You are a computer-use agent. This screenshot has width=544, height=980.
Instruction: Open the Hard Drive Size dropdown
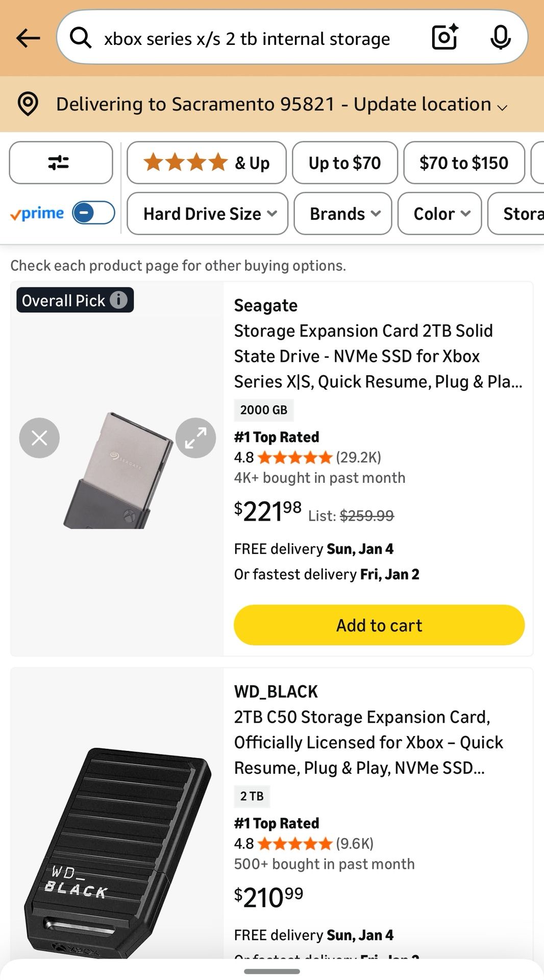207,214
